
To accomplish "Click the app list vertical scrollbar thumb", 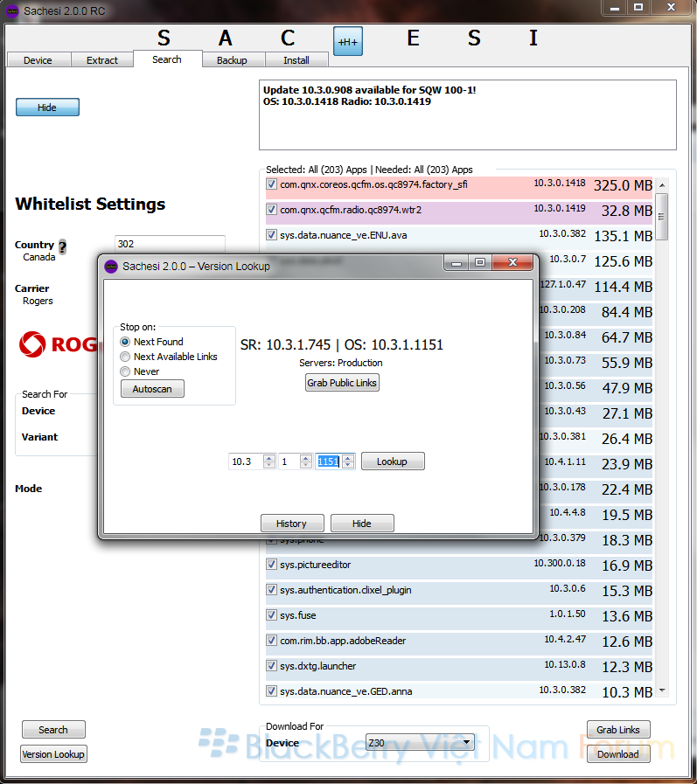I will click(x=661, y=217).
